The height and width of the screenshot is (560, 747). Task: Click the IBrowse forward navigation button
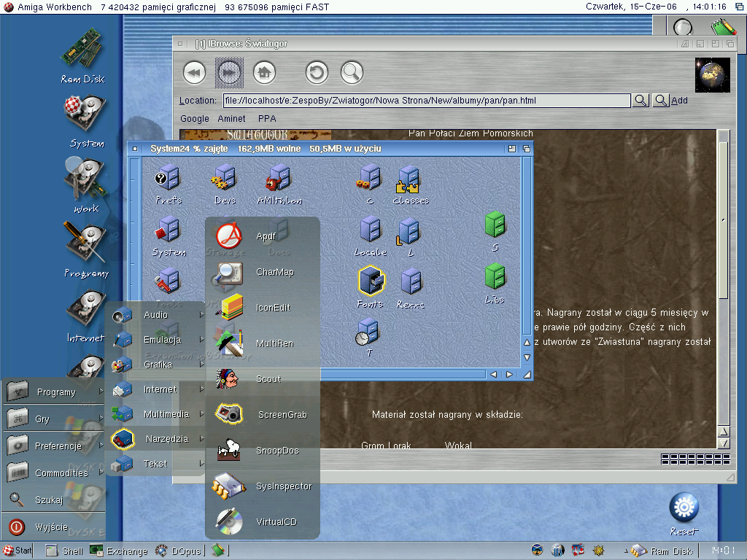pos(229,73)
